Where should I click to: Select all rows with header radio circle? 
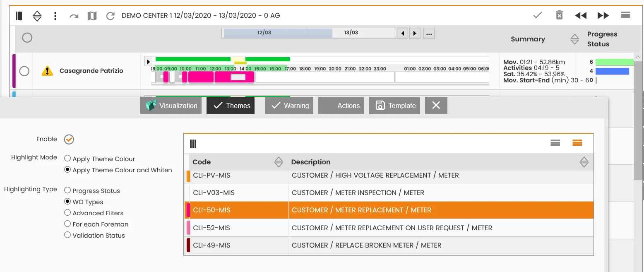tap(27, 38)
